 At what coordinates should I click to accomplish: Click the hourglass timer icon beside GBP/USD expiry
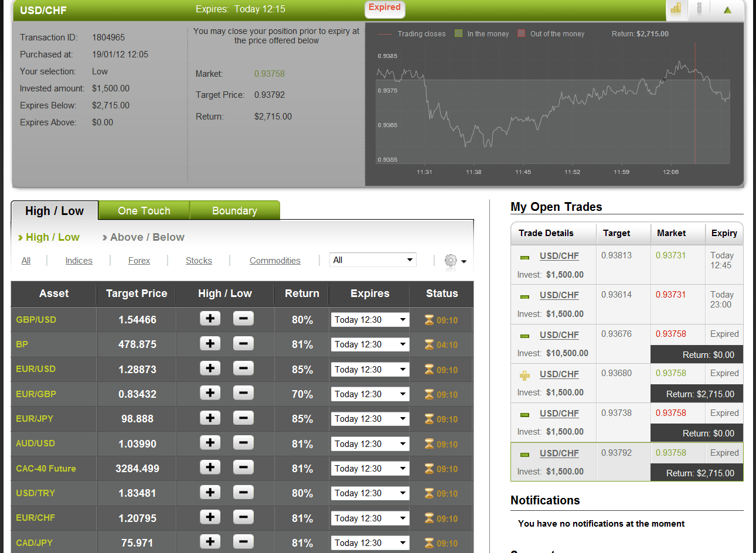[430, 320]
